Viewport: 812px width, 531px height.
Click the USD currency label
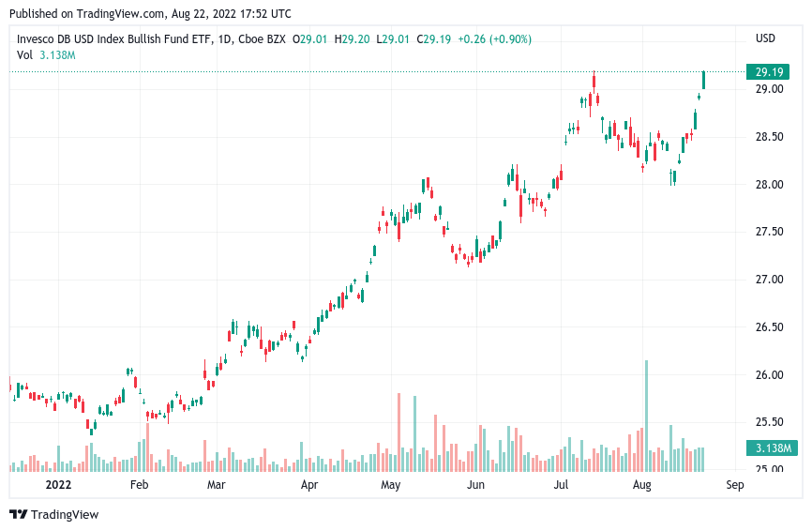tap(765, 38)
